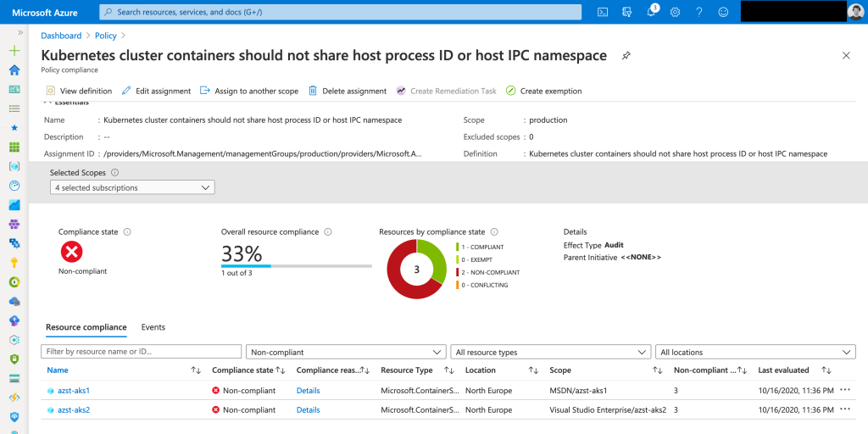Sort by Scope column
Viewport: 868px width, 434px height.
click(658, 370)
